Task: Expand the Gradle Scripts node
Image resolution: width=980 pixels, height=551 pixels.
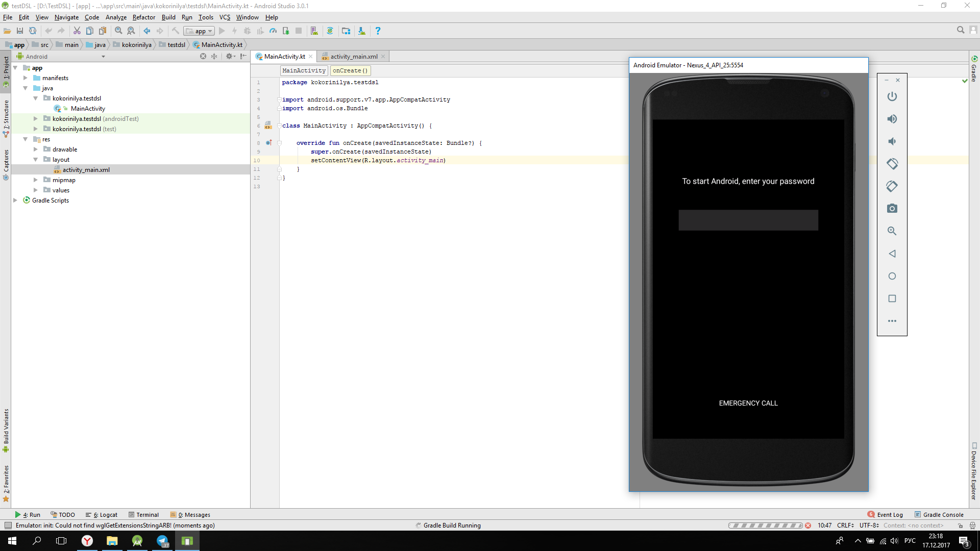Action: [15, 201]
